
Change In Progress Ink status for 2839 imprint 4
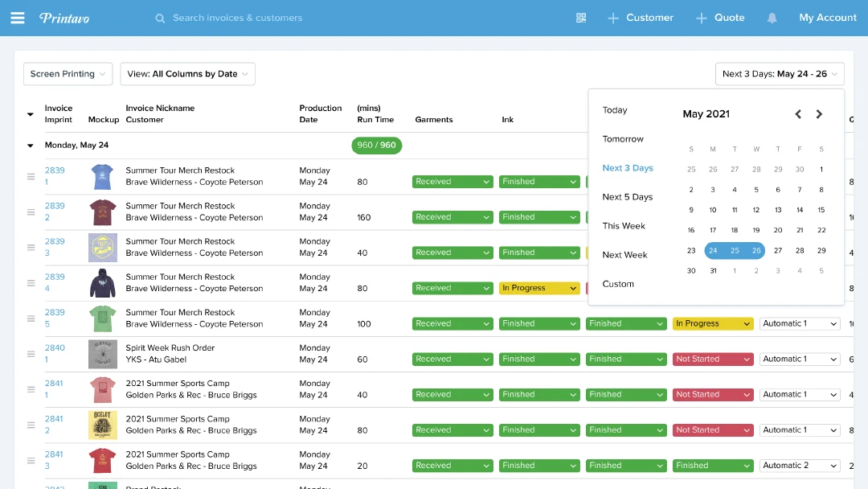click(539, 288)
